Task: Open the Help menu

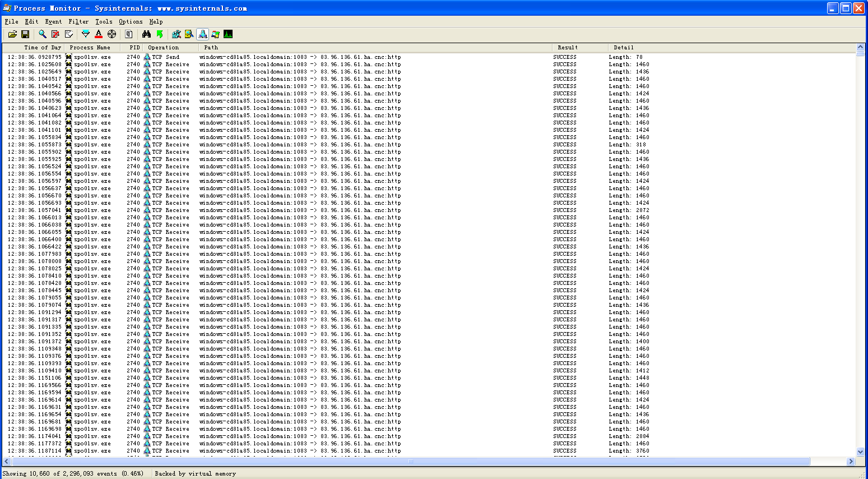Action: point(156,21)
